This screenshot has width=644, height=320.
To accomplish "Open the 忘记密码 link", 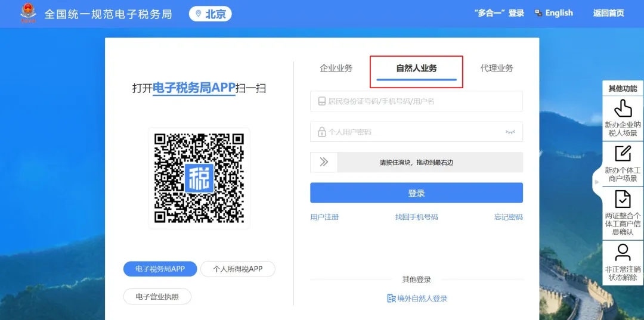I will (x=508, y=217).
